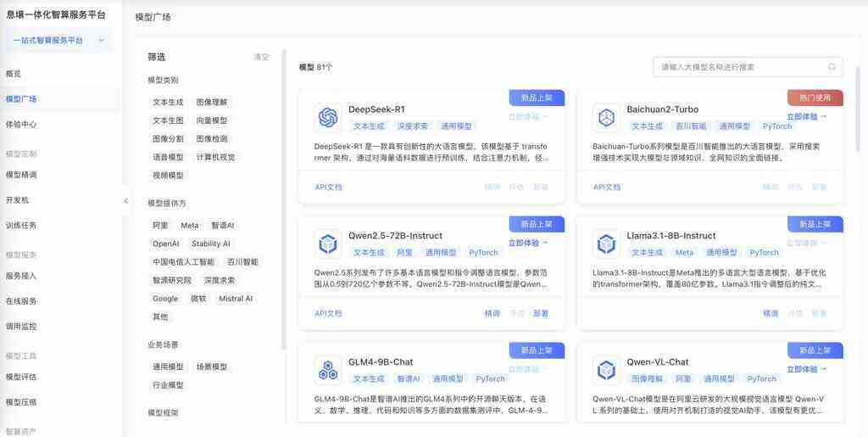Click the DeepSeek-R1 model logo icon
868x437 pixels.
click(328, 117)
